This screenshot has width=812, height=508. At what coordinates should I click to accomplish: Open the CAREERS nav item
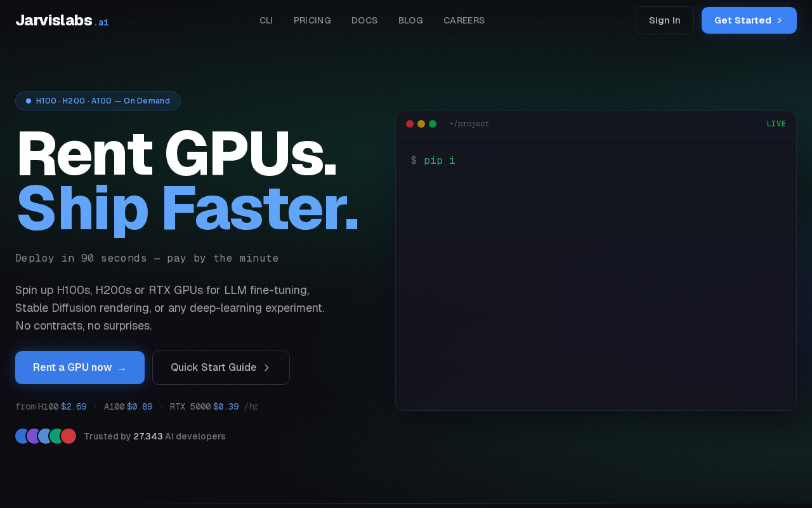coord(464,20)
